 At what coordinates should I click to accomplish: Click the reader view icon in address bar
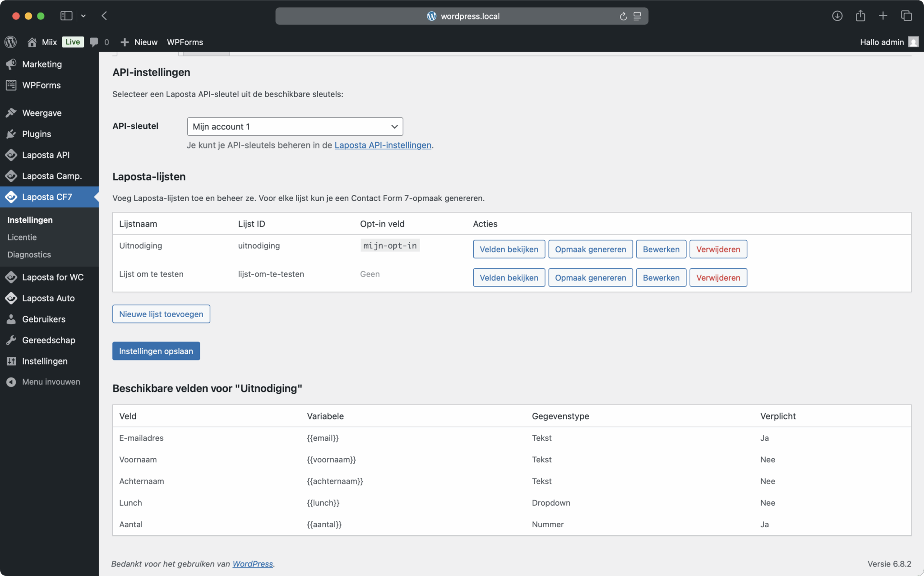[637, 16]
